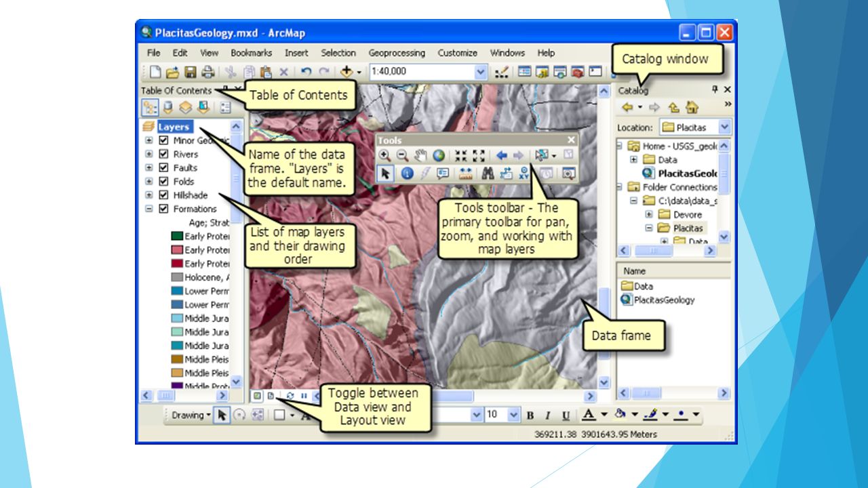Open the font size dropdown
This screenshot has width=868, height=488.
(x=513, y=415)
